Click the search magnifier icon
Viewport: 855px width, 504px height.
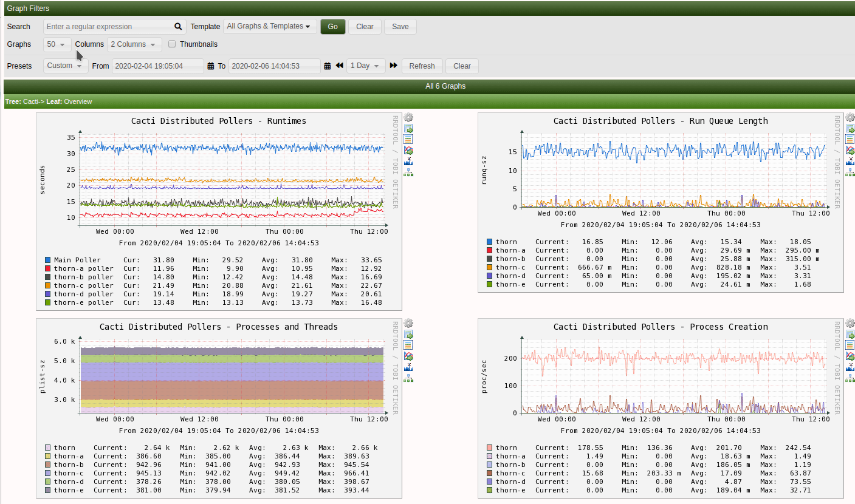pos(178,27)
